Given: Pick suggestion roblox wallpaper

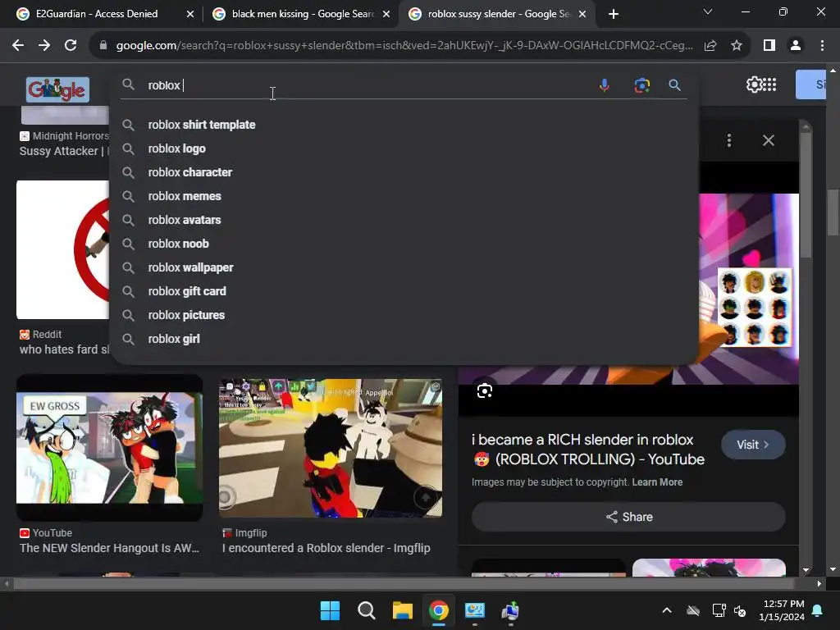Looking at the screenshot, I should [x=404, y=267].
